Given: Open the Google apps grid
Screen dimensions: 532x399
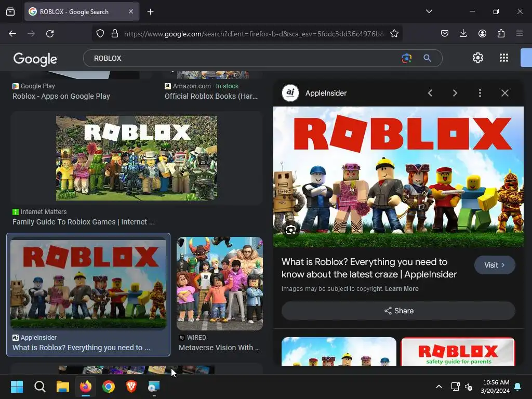Looking at the screenshot, I should point(504,58).
